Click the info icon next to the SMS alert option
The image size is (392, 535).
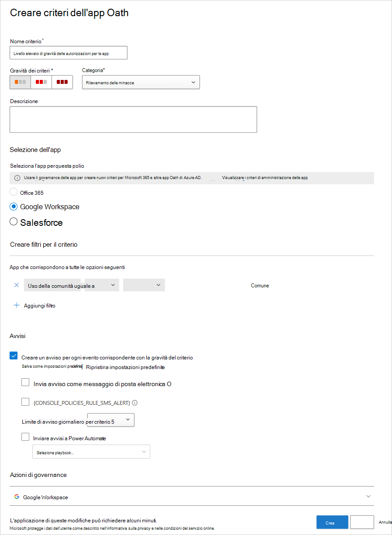pyautogui.click(x=135, y=402)
